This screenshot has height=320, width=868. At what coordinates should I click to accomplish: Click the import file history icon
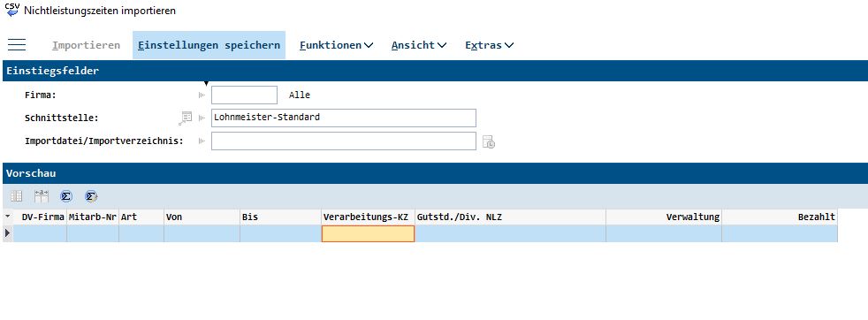pyautogui.click(x=488, y=141)
